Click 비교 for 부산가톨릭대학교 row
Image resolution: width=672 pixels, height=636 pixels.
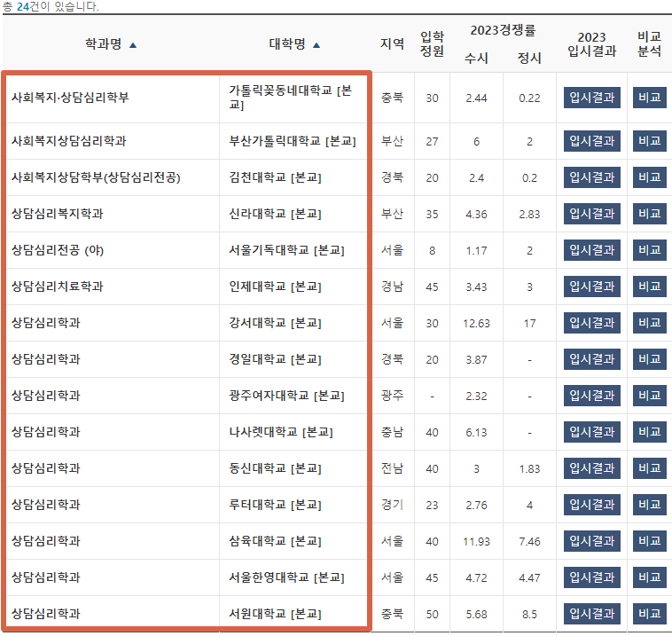click(x=649, y=141)
